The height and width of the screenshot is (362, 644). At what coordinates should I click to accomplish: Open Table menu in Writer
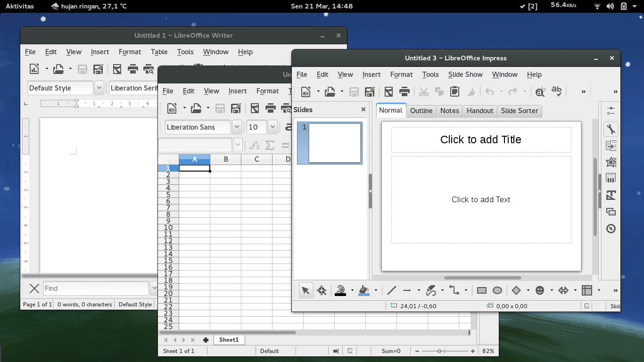pos(159,52)
